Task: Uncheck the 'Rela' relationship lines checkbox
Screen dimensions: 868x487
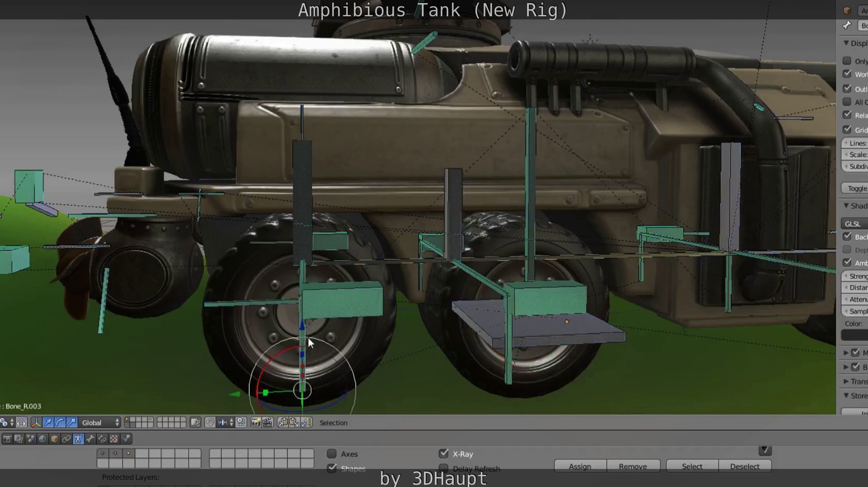Action: click(x=847, y=115)
